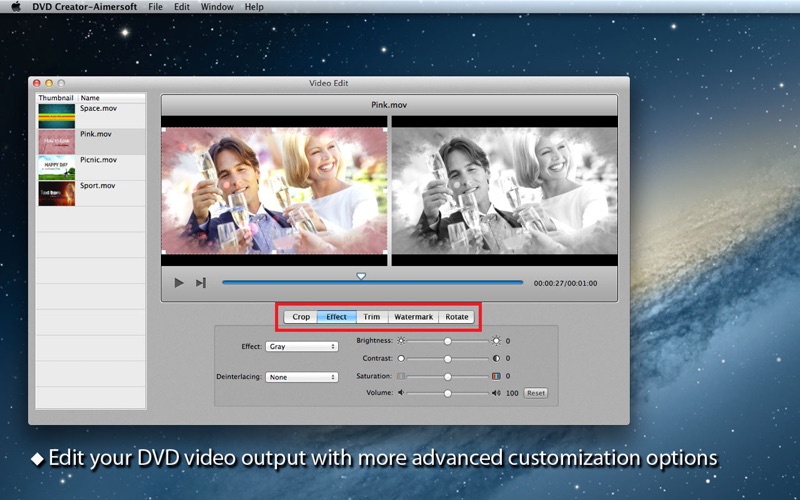This screenshot has width=800, height=500.
Task: Click the bright sun icon by Brightness
Action: tap(496, 341)
